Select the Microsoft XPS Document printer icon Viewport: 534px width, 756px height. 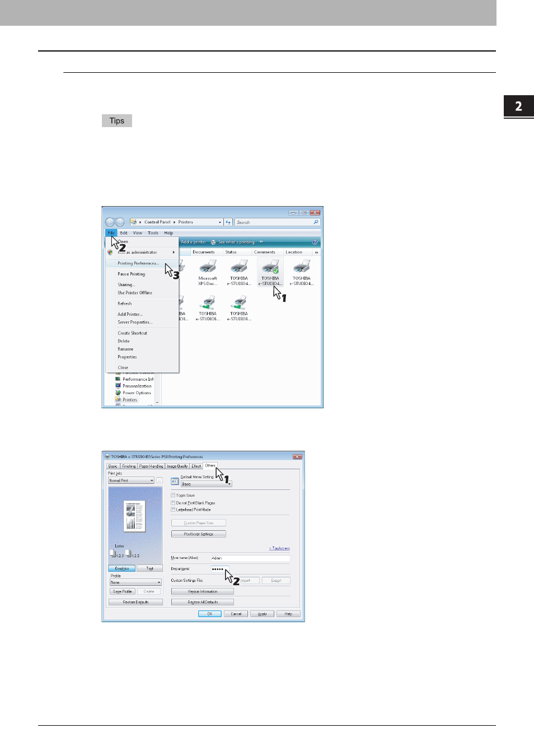tap(208, 267)
